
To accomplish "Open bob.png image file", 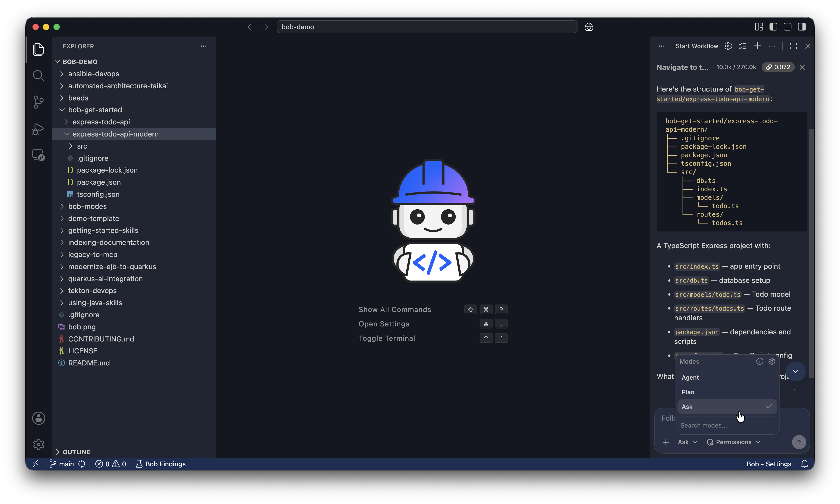I will point(134,327).
